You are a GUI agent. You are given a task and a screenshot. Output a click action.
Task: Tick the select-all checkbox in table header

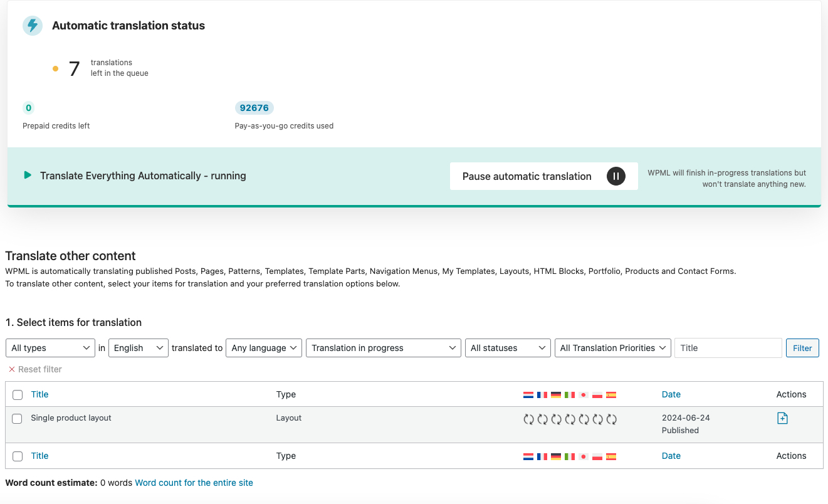(x=18, y=395)
